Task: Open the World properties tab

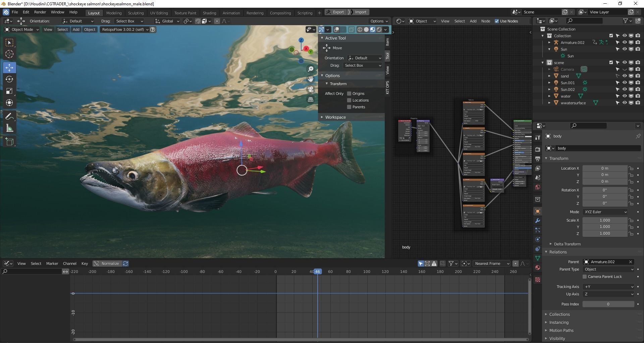Action: tap(538, 187)
